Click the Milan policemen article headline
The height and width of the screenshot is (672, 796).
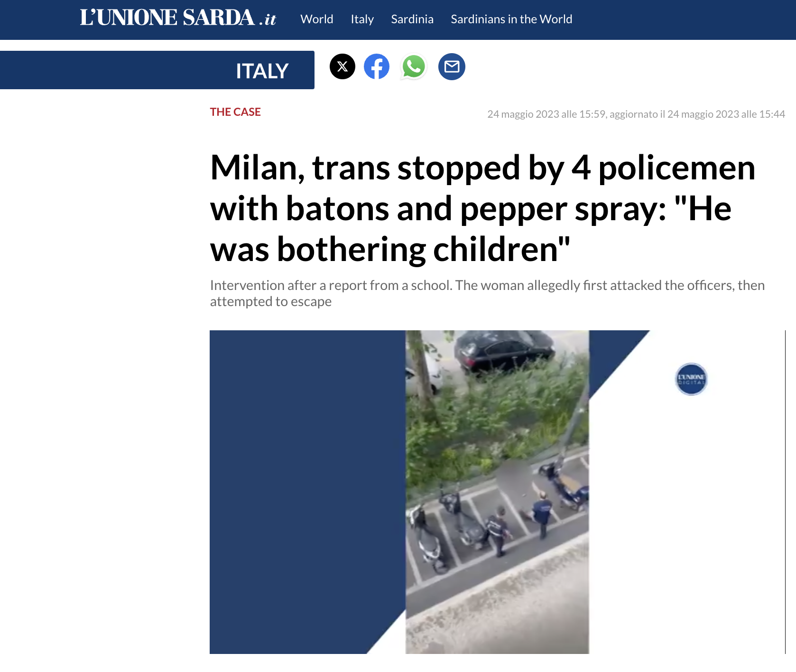(x=482, y=208)
